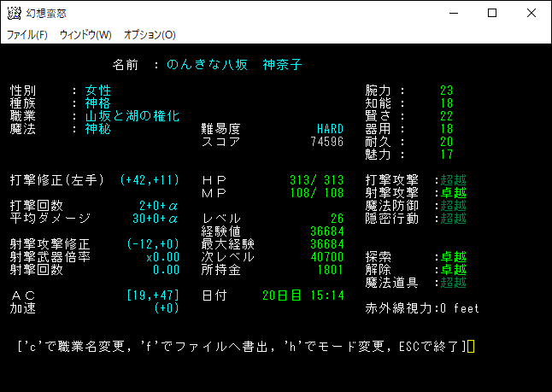The height and width of the screenshot is (392, 552).
Task: Click the HARD difficulty value
Action: (330, 129)
